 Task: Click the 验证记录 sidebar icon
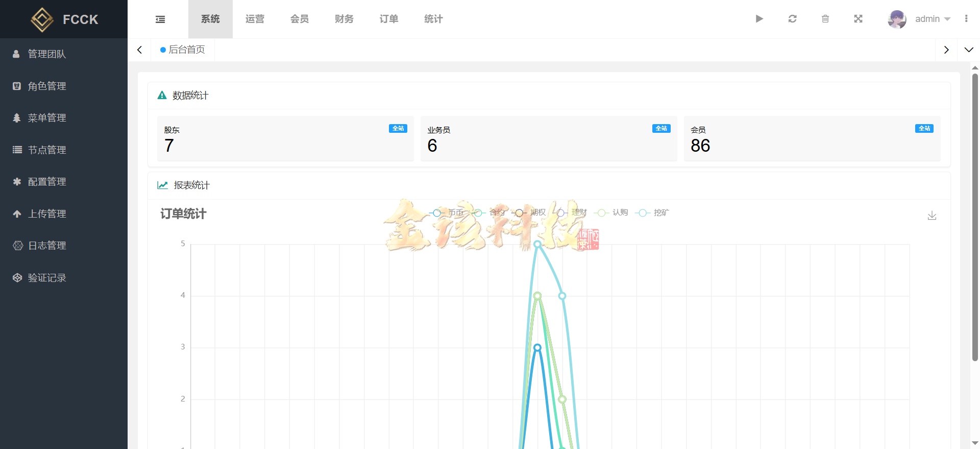(17, 278)
